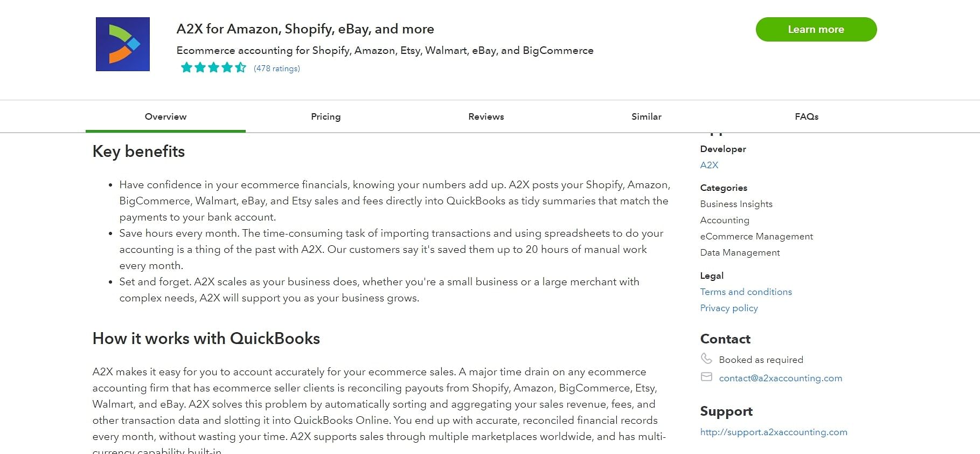Click the contact@a2xaccounting.com email link
980x454 pixels.
(x=781, y=378)
